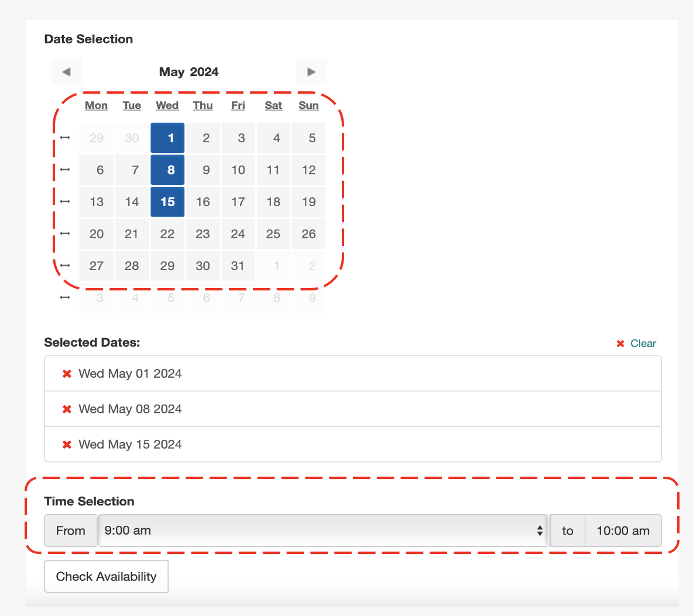Image resolution: width=693 pixels, height=616 pixels.
Task: Choose May 13 on the calendar
Action: coord(97,201)
